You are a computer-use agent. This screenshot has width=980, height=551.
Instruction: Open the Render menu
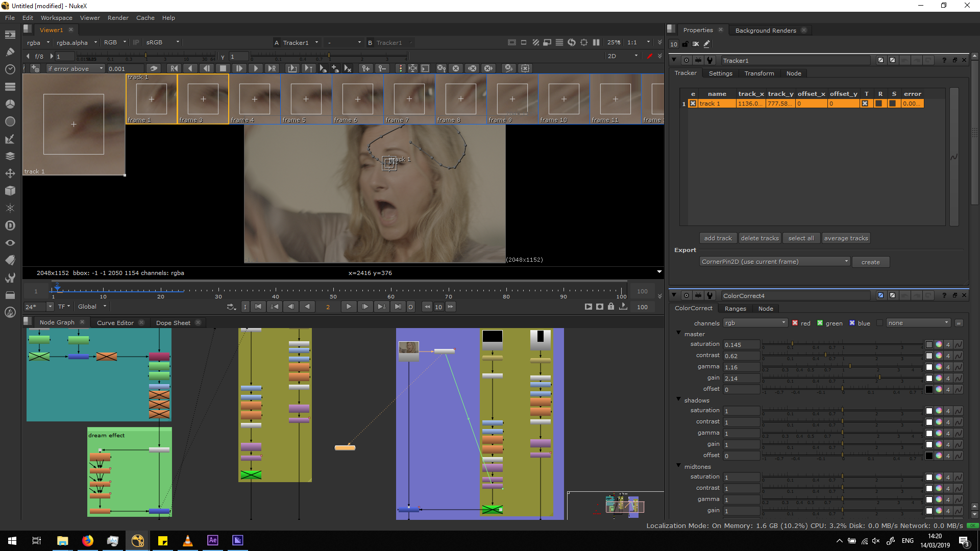pos(118,18)
